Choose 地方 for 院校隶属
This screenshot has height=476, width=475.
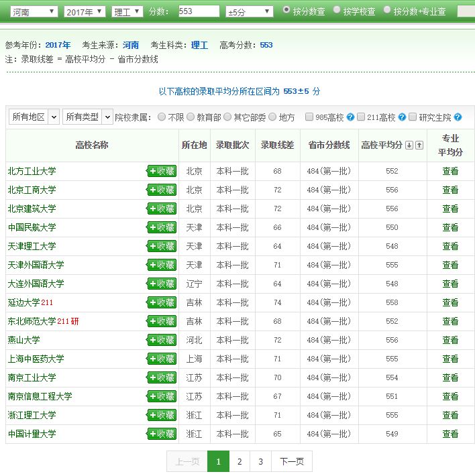click(272, 117)
